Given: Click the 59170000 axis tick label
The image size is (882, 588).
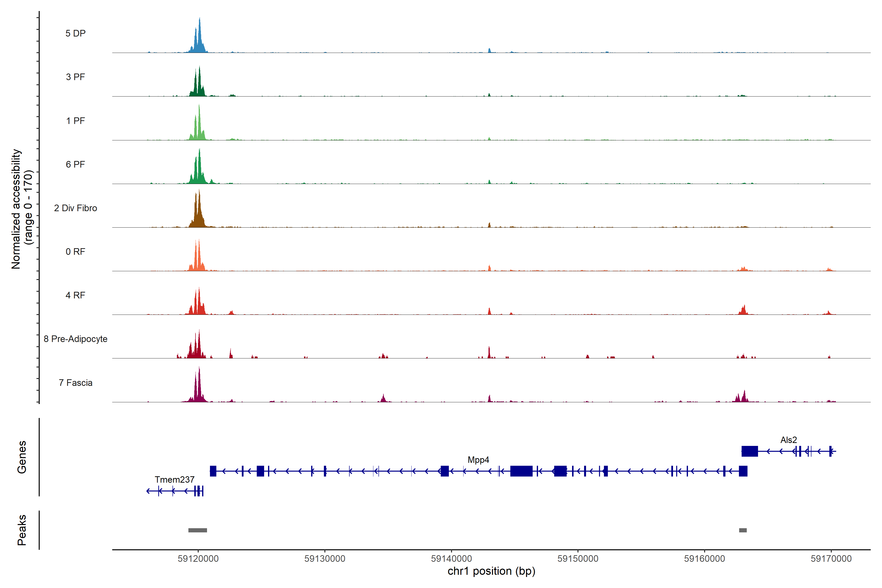Looking at the screenshot, I should coord(831,559).
